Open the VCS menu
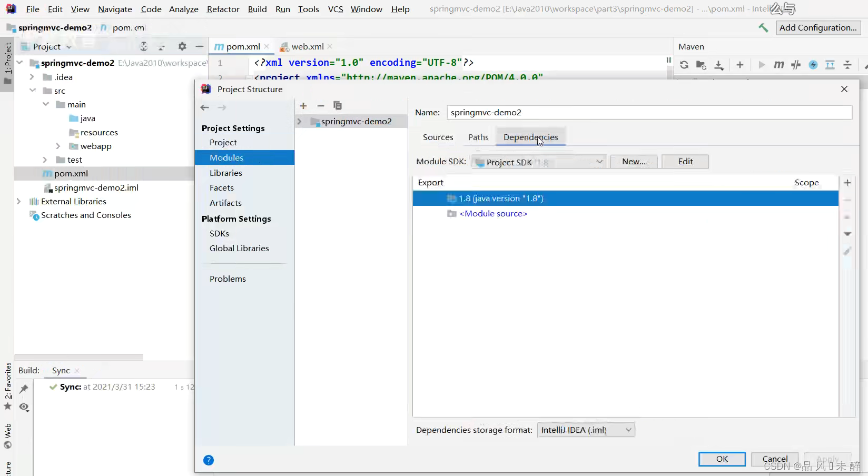 336,9
